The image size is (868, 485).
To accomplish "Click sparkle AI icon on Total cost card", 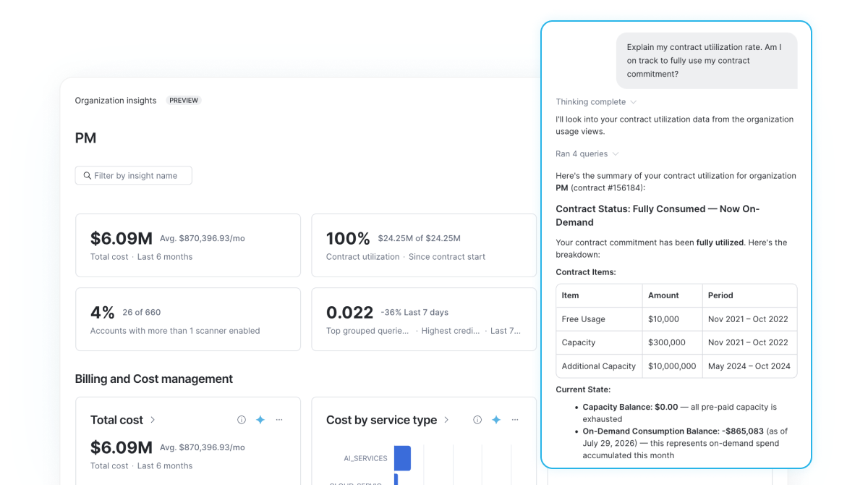I will click(x=260, y=420).
